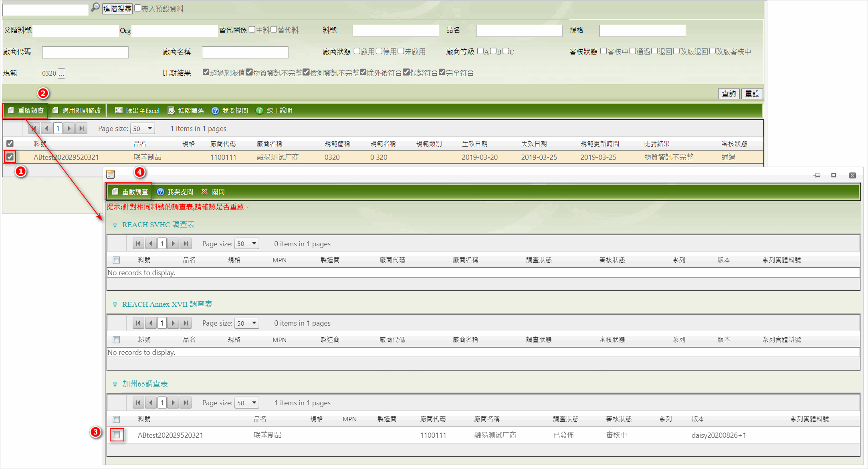Click 我要提問 in the popup toolbar
The height and width of the screenshot is (469, 868).
(175, 192)
